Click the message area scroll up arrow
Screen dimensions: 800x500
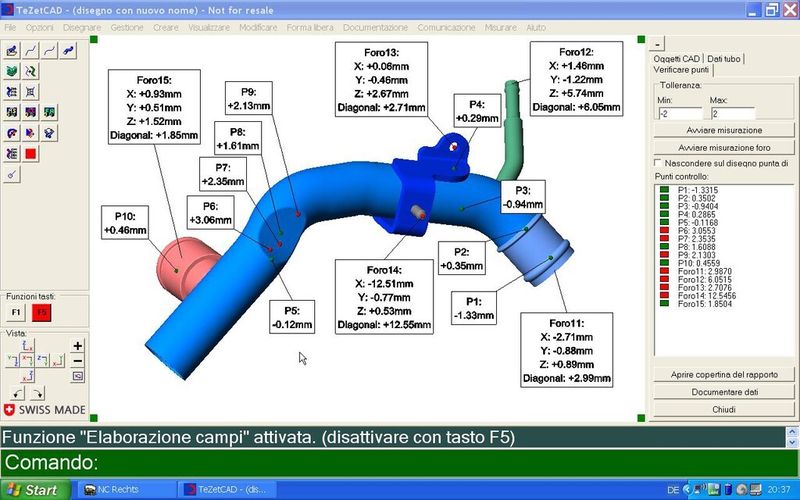(792, 433)
